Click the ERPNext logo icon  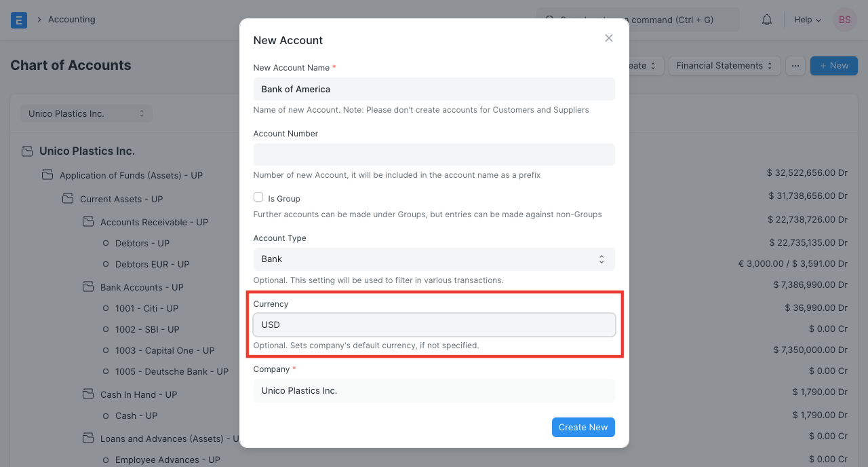[18, 20]
